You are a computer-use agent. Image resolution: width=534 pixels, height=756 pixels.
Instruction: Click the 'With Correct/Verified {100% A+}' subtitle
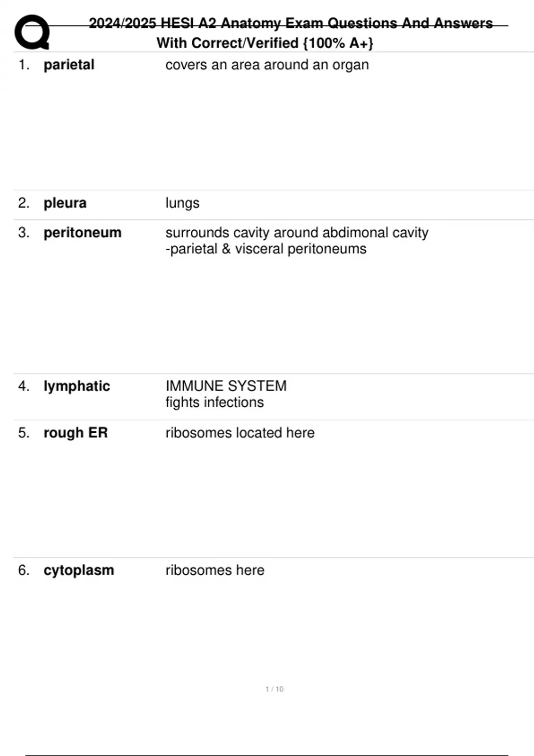pyautogui.click(x=265, y=43)
